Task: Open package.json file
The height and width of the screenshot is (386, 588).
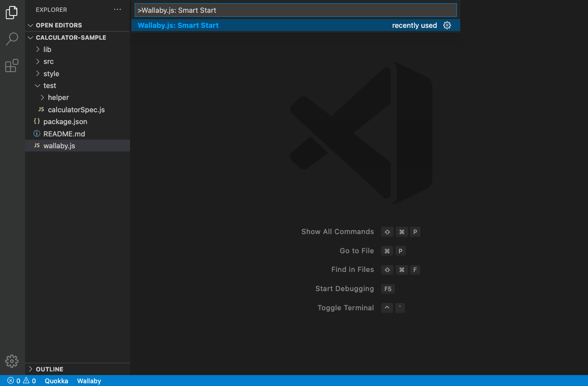Action: coord(65,121)
